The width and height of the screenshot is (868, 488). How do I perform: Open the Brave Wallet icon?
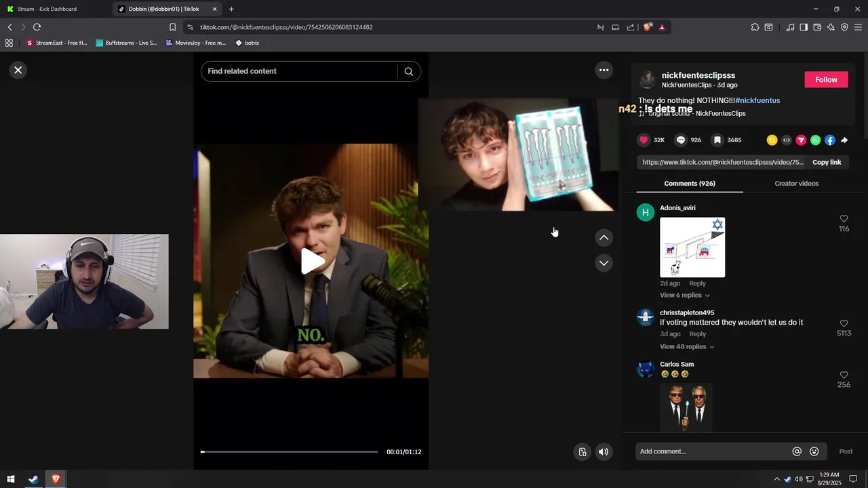click(817, 27)
